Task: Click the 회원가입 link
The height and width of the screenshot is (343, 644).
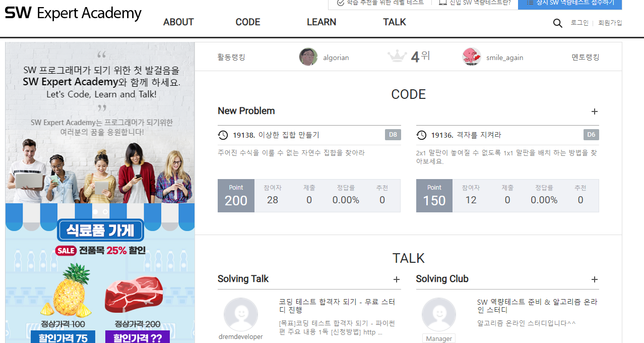Action: pos(610,23)
